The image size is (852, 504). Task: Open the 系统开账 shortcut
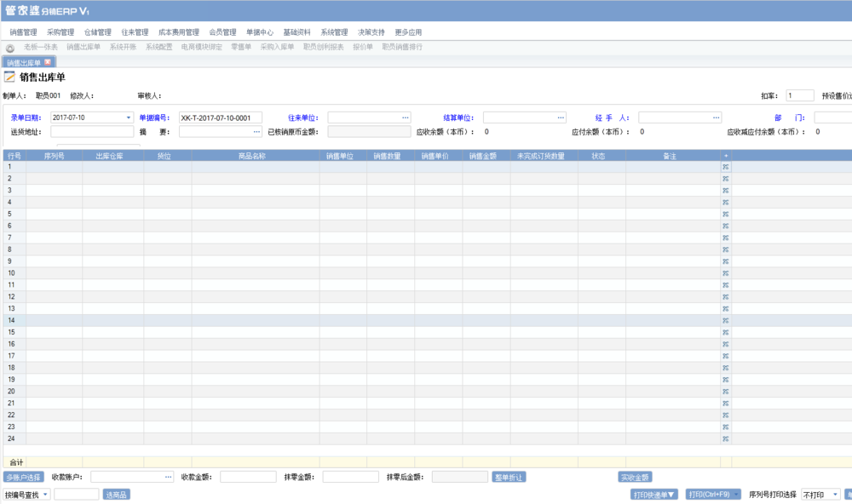tap(123, 47)
